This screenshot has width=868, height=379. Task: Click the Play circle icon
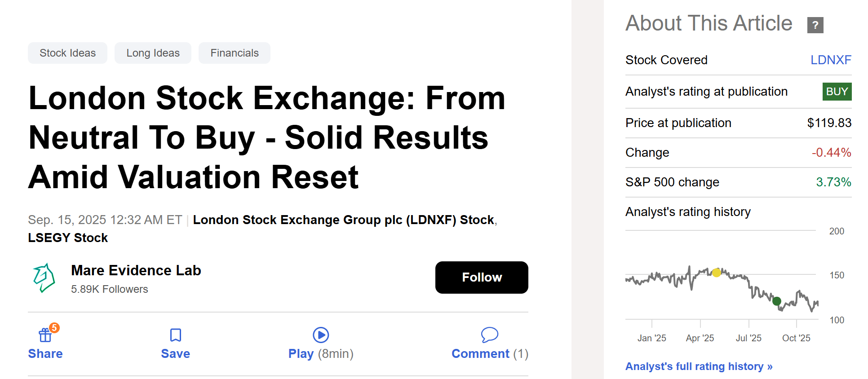320,335
